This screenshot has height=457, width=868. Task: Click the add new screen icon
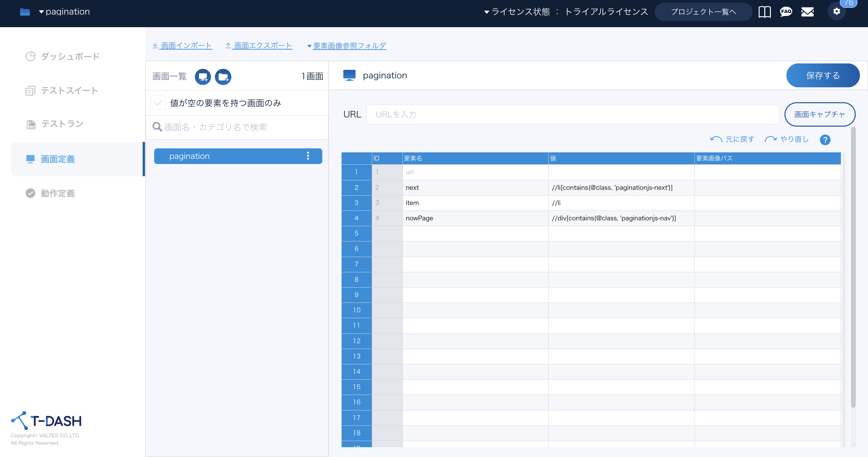coord(203,77)
